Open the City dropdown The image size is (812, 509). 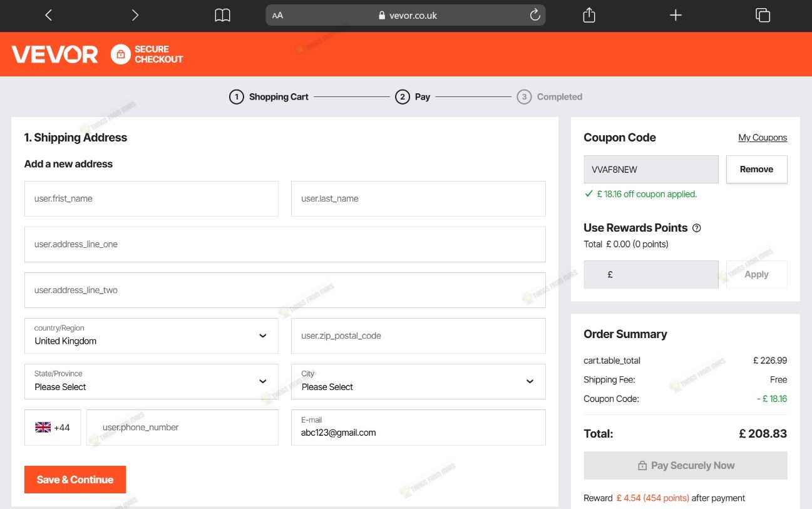click(x=418, y=381)
